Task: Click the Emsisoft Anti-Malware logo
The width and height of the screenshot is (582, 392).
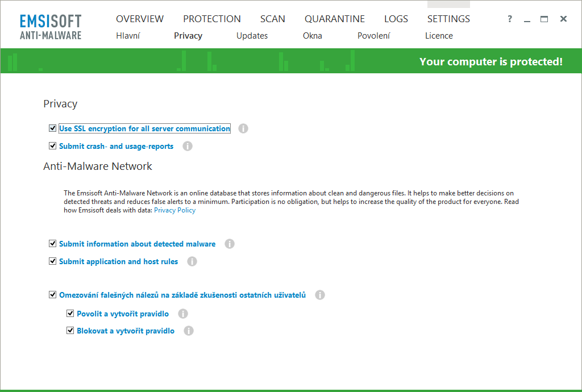Action: [51, 27]
